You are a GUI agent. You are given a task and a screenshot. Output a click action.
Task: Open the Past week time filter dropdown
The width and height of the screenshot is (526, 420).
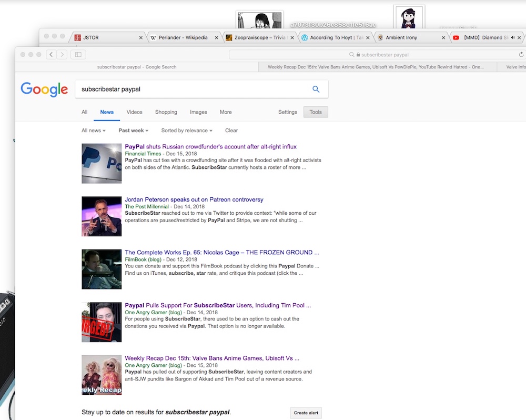(x=133, y=131)
